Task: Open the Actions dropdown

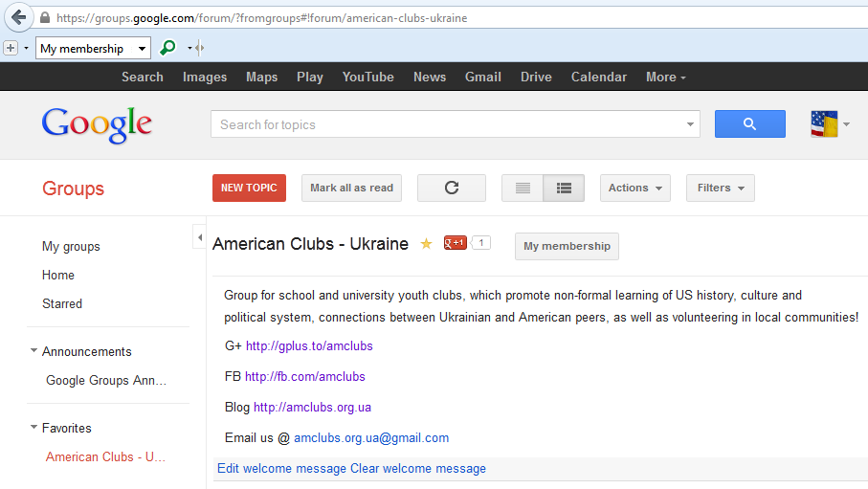Action: pos(634,188)
